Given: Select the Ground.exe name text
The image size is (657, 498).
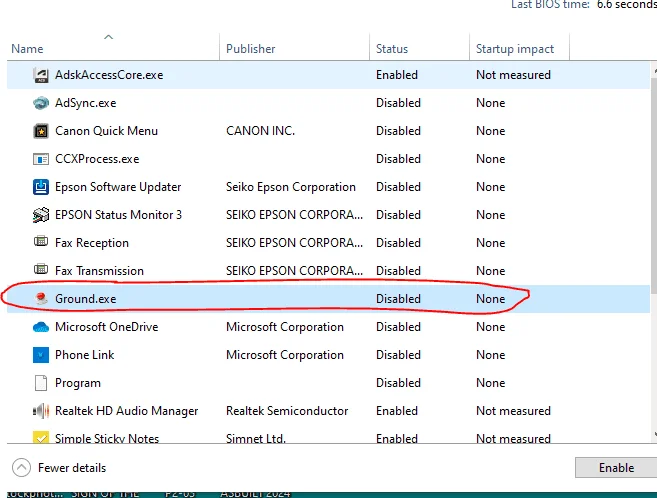Looking at the screenshot, I should 85,299.
